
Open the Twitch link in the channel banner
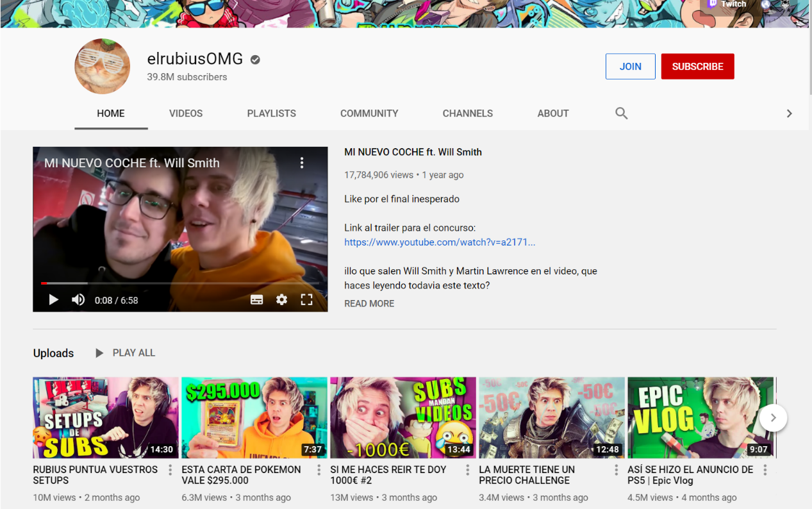(727, 4)
